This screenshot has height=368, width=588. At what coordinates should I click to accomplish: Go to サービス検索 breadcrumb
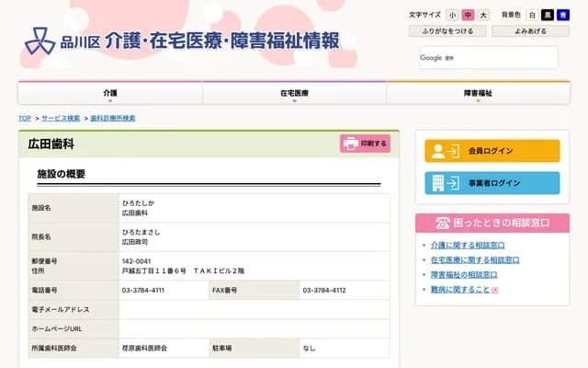(x=61, y=119)
